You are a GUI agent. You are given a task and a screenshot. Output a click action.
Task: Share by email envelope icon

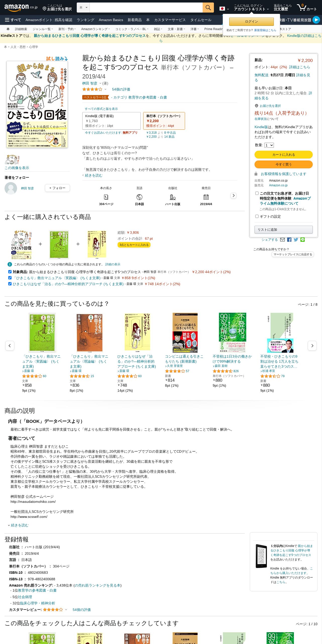(x=282, y=240)
